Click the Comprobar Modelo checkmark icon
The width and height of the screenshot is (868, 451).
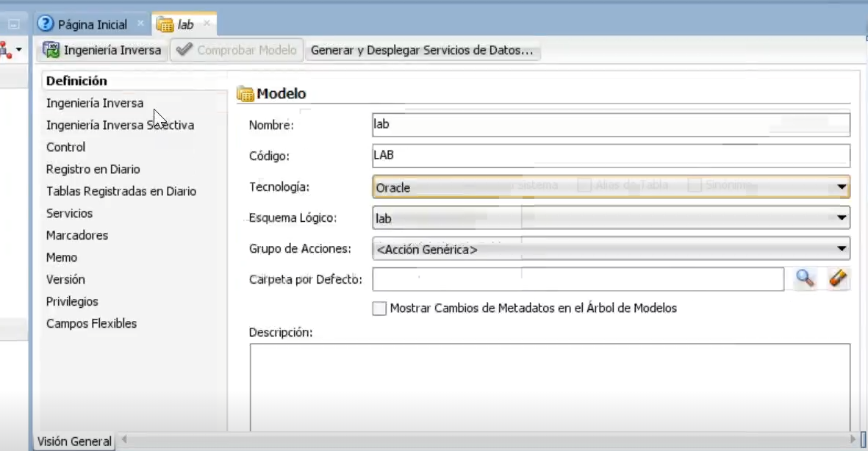(184, 50)
